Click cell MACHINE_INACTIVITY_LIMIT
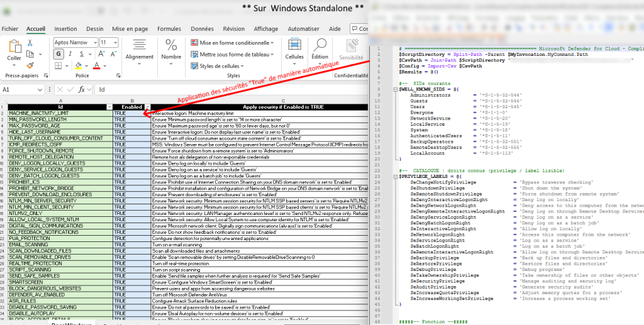This screenshot has height=325, width=644. click(60, 113)
